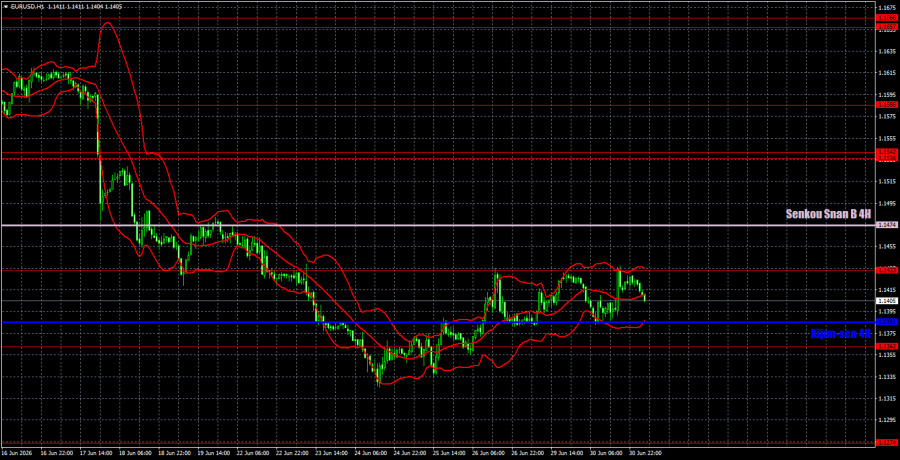Click the blue 1.1385 Kijun-sen price tag

887,322
